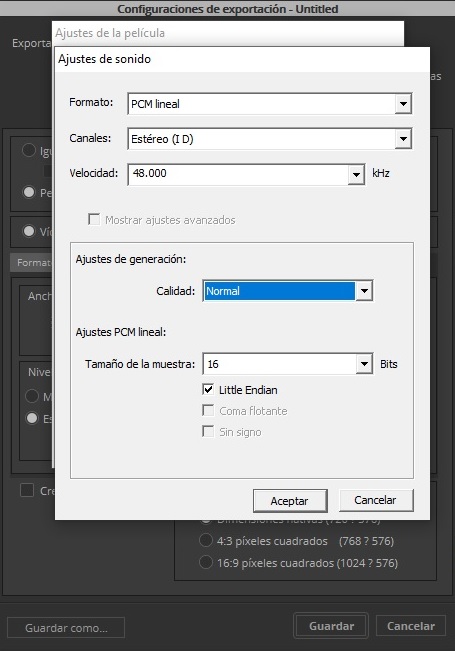Select the Pe... radio button in export window
This screenshot has height=651, width=455.
click(x=29, y=192)
